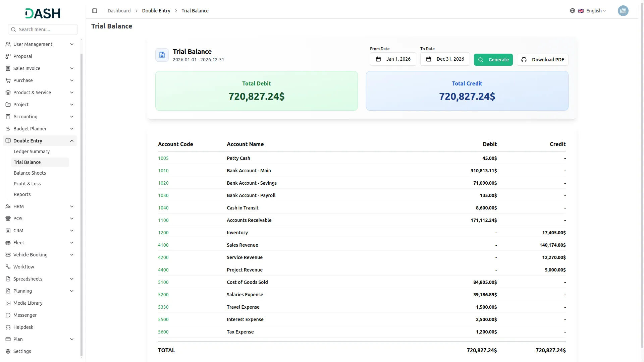
Task: Click the Settings gear icon
Action: (x=8, y=351)
